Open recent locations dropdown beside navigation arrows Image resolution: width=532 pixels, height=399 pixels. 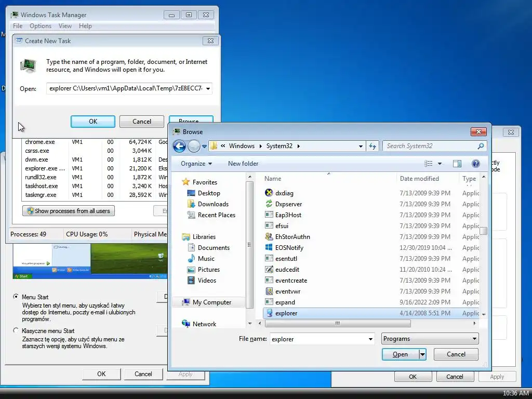coord(204,147)
